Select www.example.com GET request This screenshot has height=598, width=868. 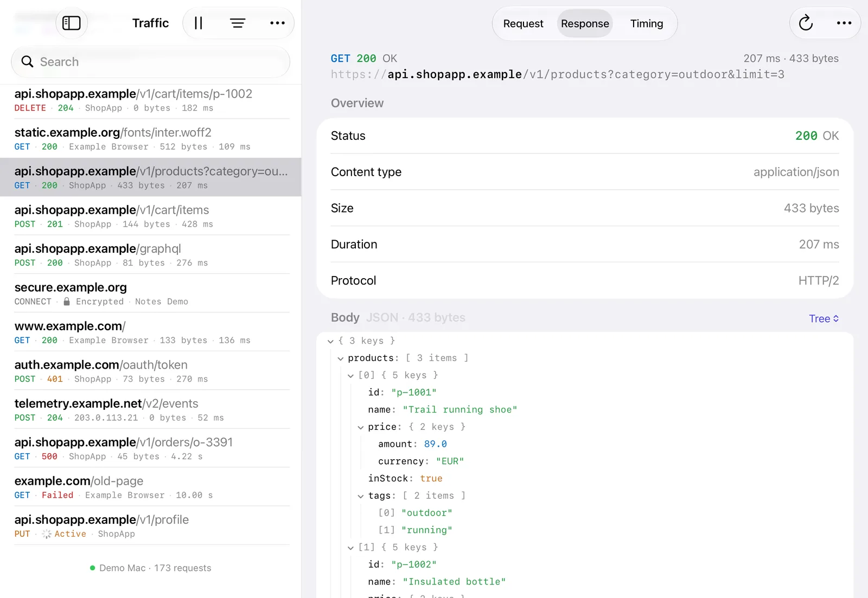[151, 332]
